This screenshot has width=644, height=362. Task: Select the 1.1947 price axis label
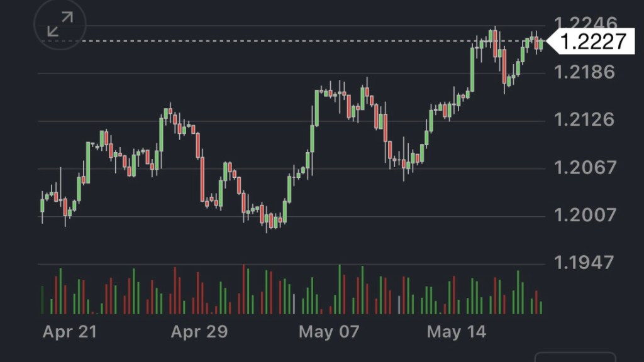point(584,262)
